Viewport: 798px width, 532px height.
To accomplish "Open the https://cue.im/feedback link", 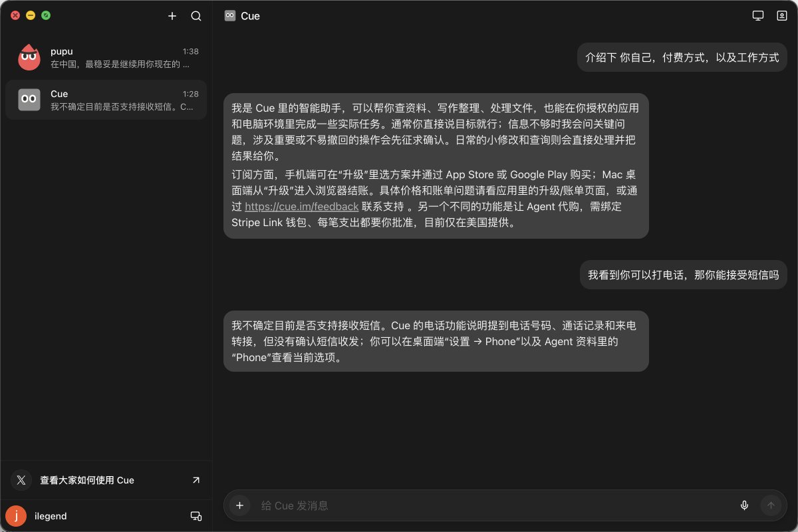I will (x=302, y=207).
